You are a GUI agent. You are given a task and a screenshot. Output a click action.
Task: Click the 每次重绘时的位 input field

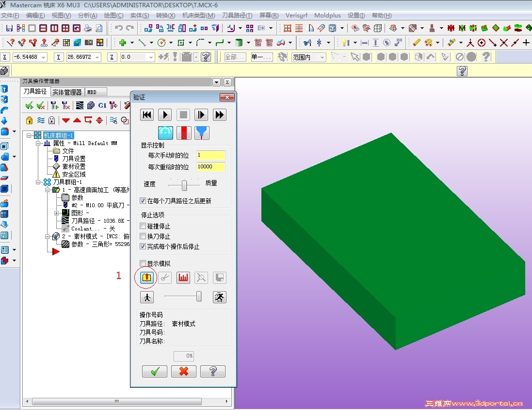(210, 166)
